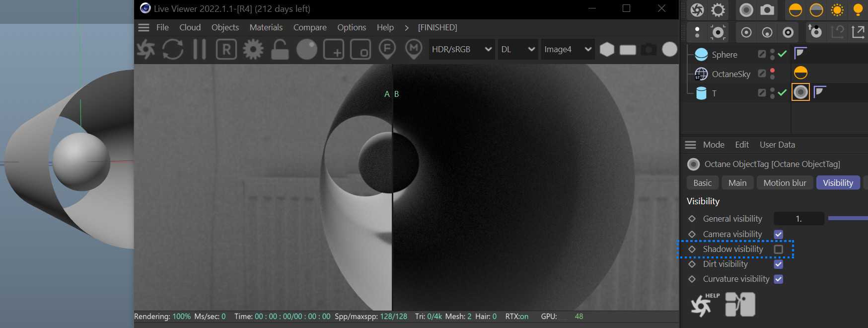This screenshot has width=868, height=328.
Task: Switch to the Motion blur tab
Action: click(x=785, y=183)
